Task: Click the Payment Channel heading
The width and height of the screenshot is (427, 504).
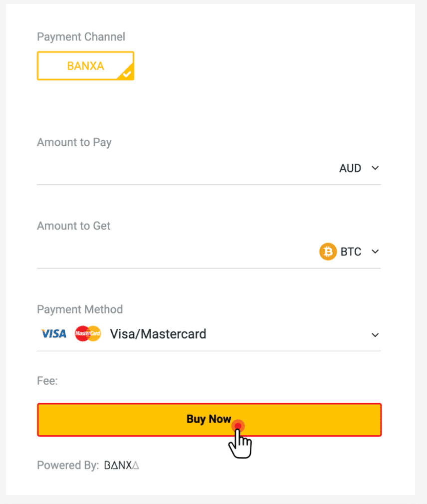Action: pos(81,36)
